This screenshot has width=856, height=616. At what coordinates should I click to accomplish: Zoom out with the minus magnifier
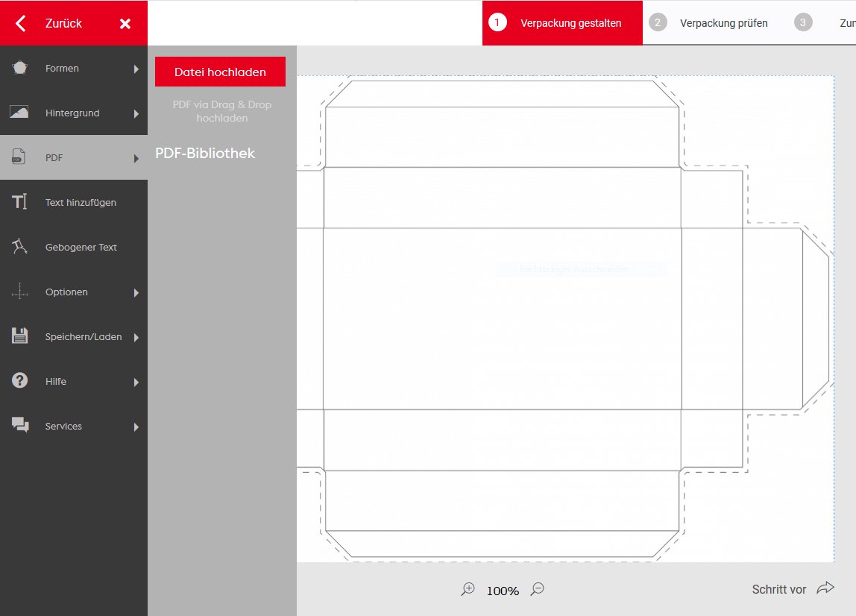(x=537, y=589)
